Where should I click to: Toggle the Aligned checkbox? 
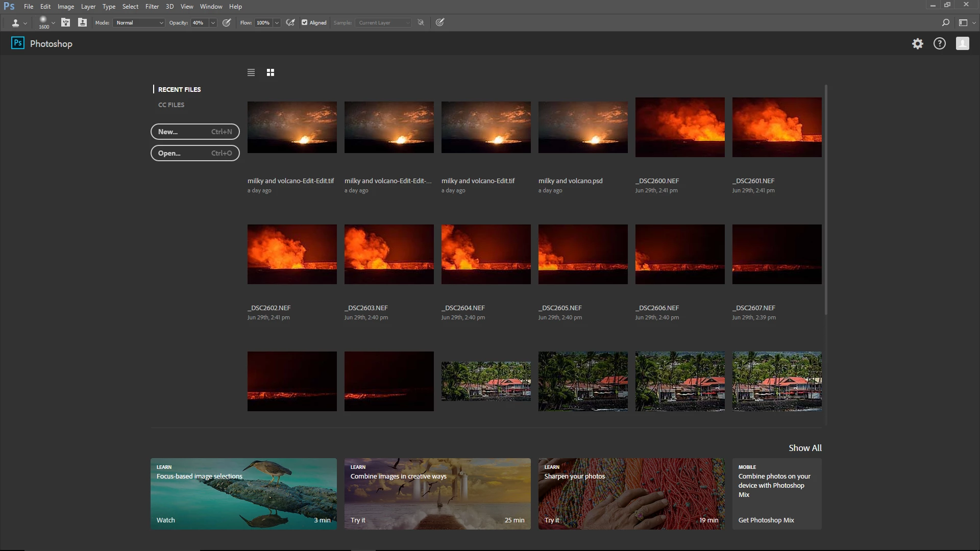click(x=305, y=22)
